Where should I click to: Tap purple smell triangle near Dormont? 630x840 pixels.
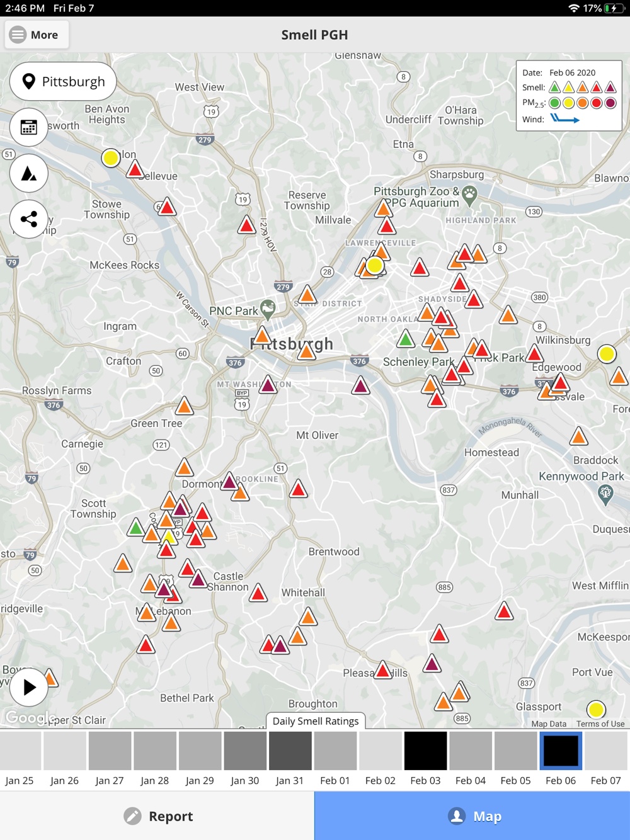(230, 482)
